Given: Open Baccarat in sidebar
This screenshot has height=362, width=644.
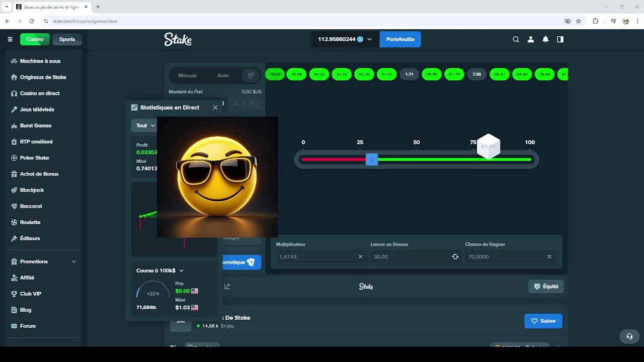Looking at the screenshot, I should 31,206.
